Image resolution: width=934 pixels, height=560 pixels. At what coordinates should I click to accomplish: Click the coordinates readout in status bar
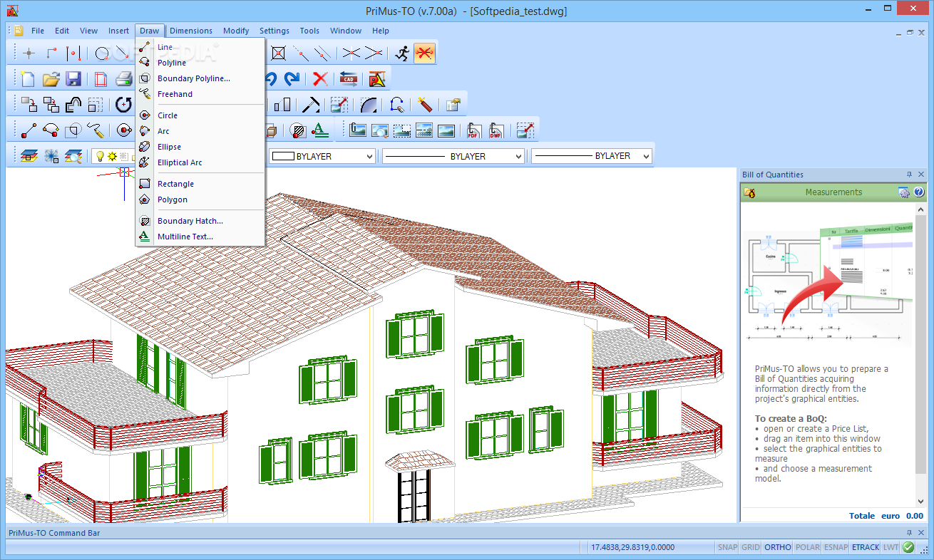tap(633, 547)
